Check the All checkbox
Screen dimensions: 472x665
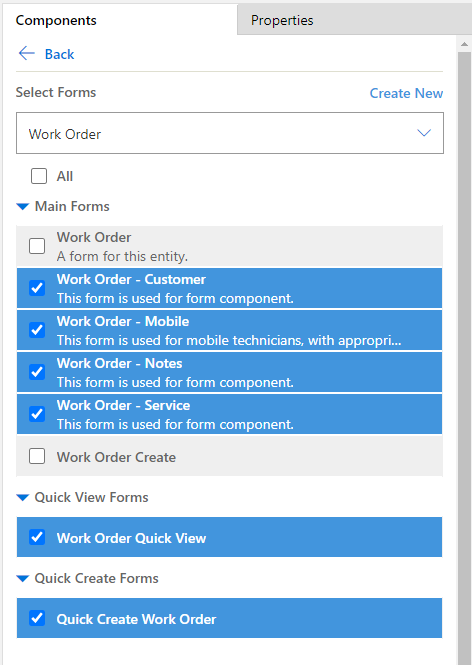(39, 176)
